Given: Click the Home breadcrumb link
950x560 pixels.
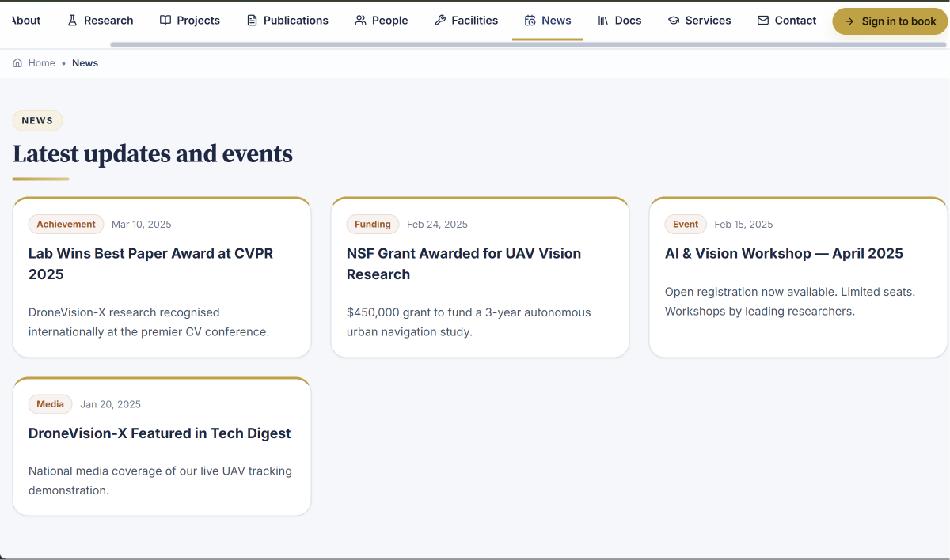Looking at the screenshot, I should (x=42, y=63).
